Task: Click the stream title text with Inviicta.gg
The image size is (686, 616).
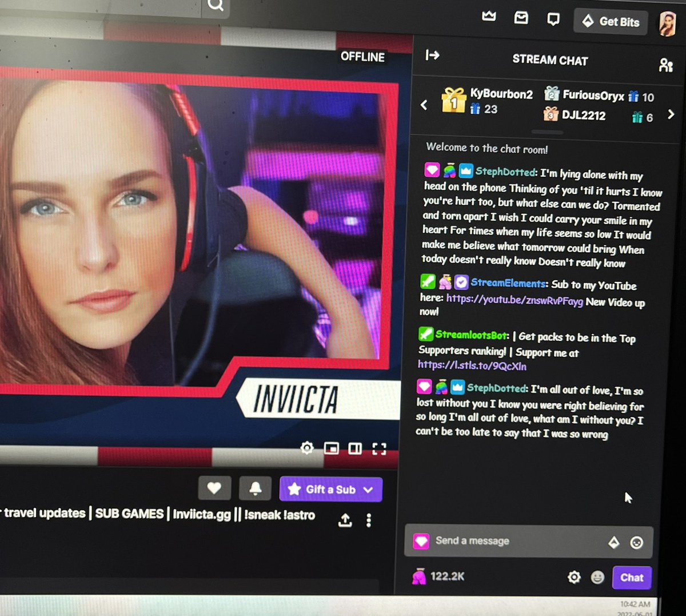Action: (x=158, y=514)
